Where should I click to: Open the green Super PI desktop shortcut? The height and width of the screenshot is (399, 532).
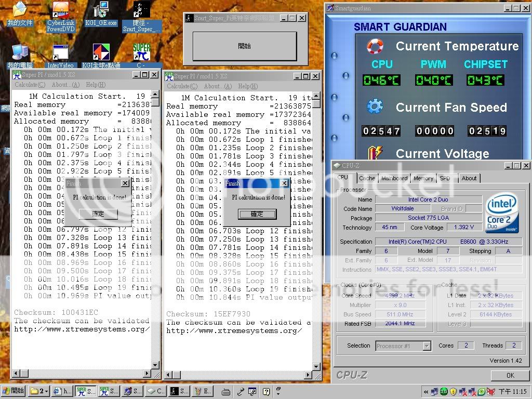click(x=141, y=53)
